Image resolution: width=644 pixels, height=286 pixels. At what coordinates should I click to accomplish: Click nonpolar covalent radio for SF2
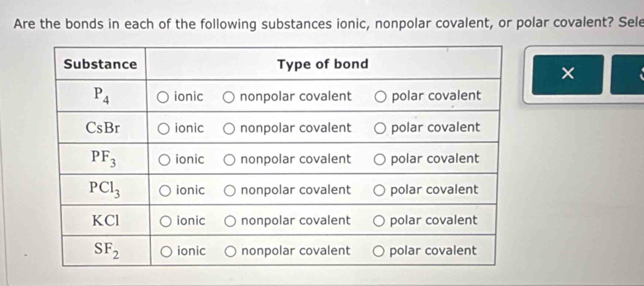tap(230, 250)
